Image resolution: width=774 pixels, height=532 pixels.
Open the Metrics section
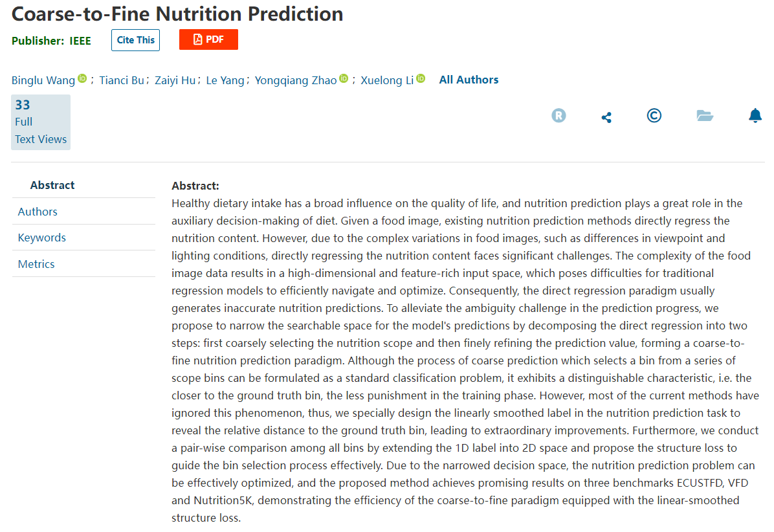coord(36,264)
